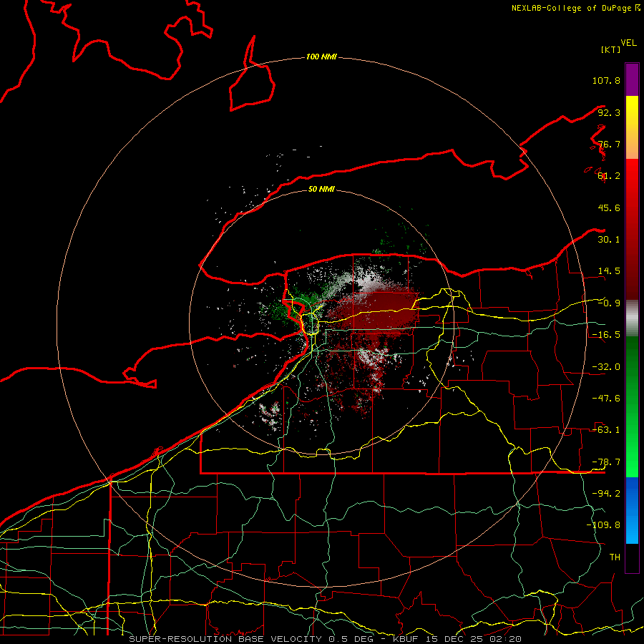Pick the purple segment atop the color bar
The height and width of the screenshot is (644, 644).
click(632, 79)
